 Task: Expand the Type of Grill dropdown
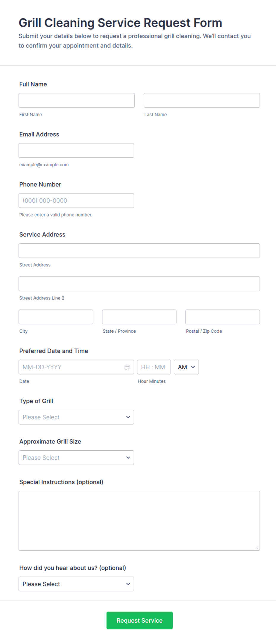click(x=76, y=417)
